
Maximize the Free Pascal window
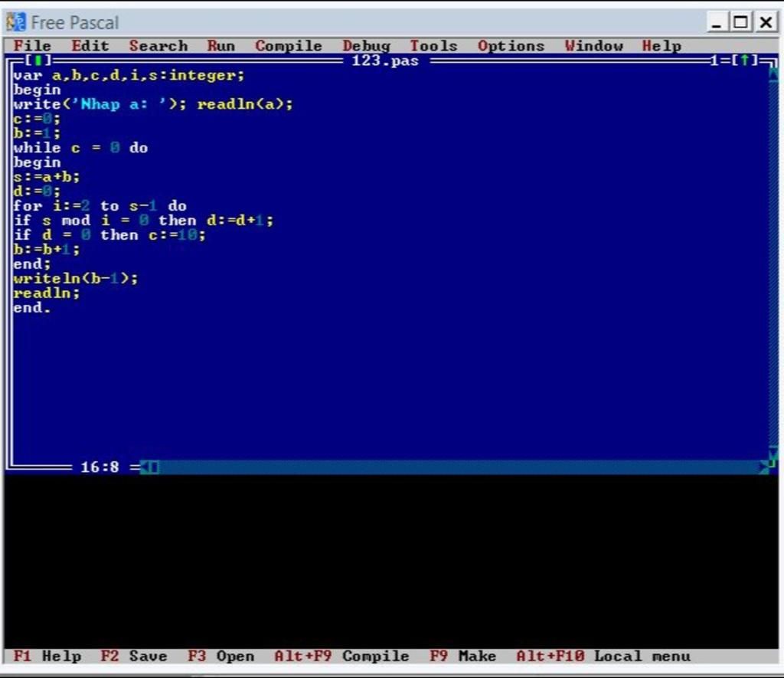pos(740,22)
